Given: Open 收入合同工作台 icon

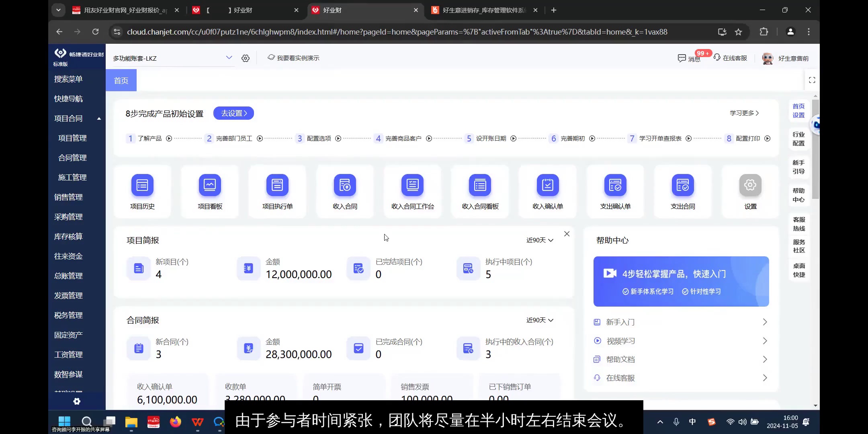Looking at the screenshot, I should point(412,185).
